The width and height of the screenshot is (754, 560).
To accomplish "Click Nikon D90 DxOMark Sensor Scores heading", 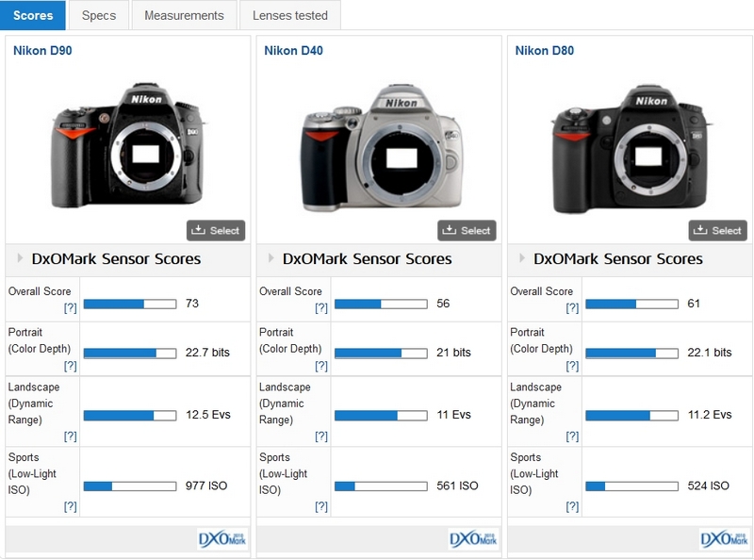I will pos(116,259).
